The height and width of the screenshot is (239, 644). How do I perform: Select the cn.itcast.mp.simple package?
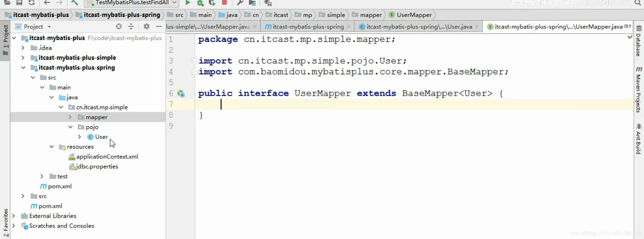pyautogui.click(x=102, y=107)
